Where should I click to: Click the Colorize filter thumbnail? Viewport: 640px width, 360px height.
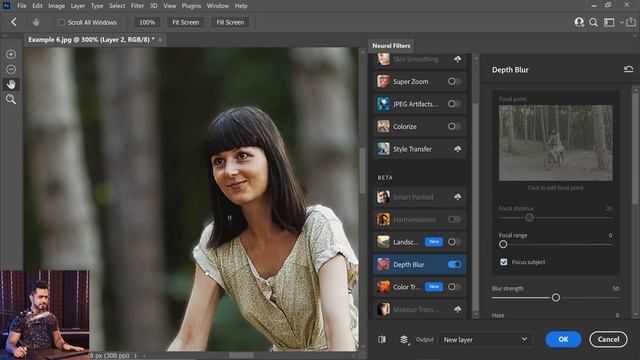pyautogui.click(x=383, y=126)
